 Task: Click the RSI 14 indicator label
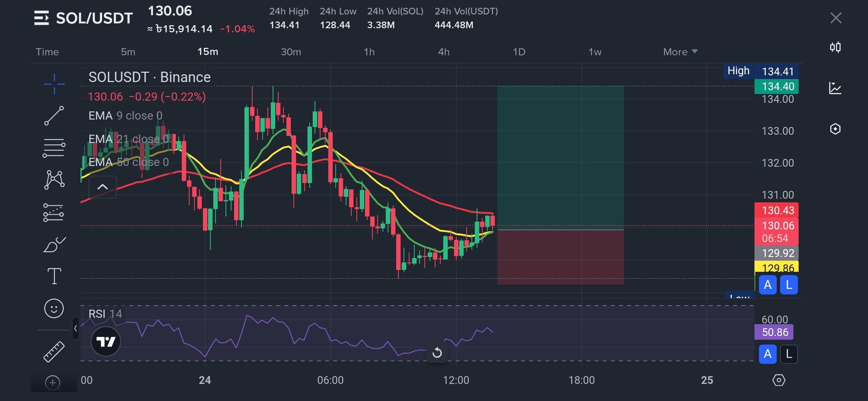point(105,314)
